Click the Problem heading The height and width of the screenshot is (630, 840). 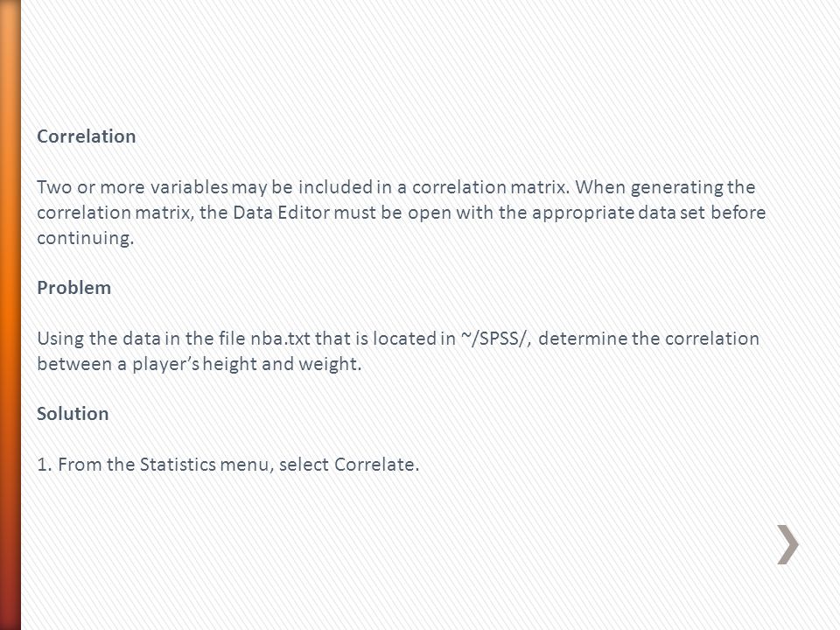point(73,288)
